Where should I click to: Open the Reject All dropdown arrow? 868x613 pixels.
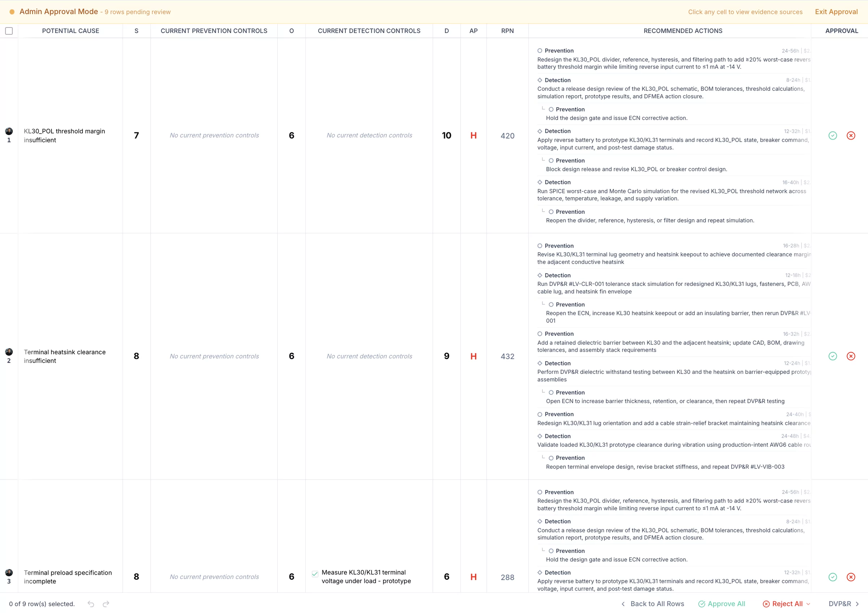tap(808, 604)
